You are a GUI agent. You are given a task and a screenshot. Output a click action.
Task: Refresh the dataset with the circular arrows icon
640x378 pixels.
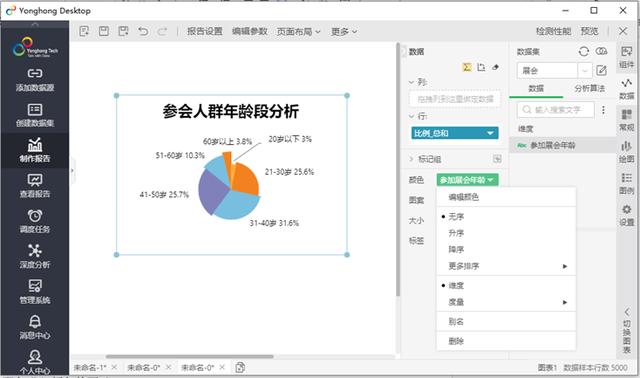[584, 51]
